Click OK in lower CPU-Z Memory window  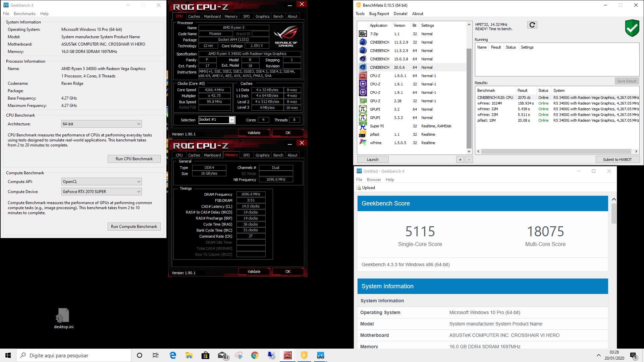[x=288, y=271]
